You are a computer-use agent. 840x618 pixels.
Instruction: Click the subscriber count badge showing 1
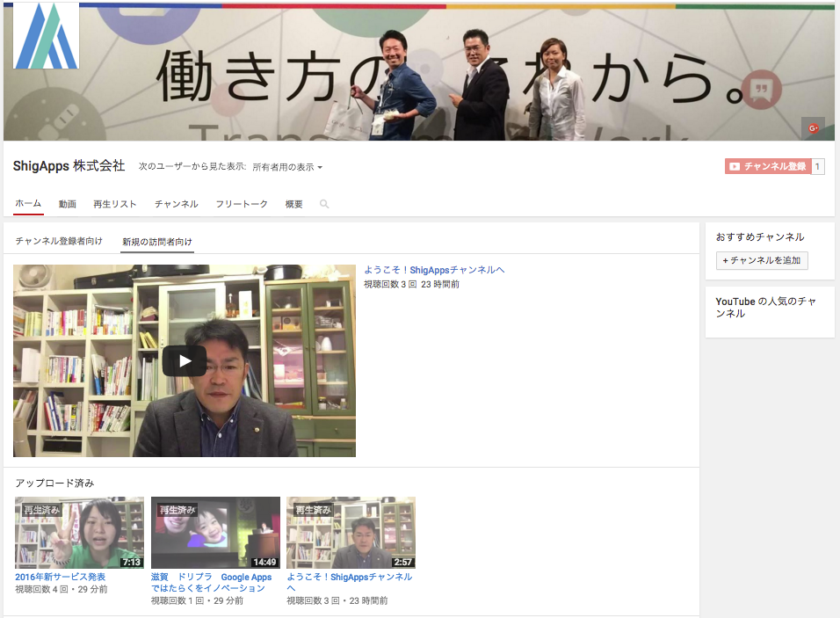[x=817, y=167]
